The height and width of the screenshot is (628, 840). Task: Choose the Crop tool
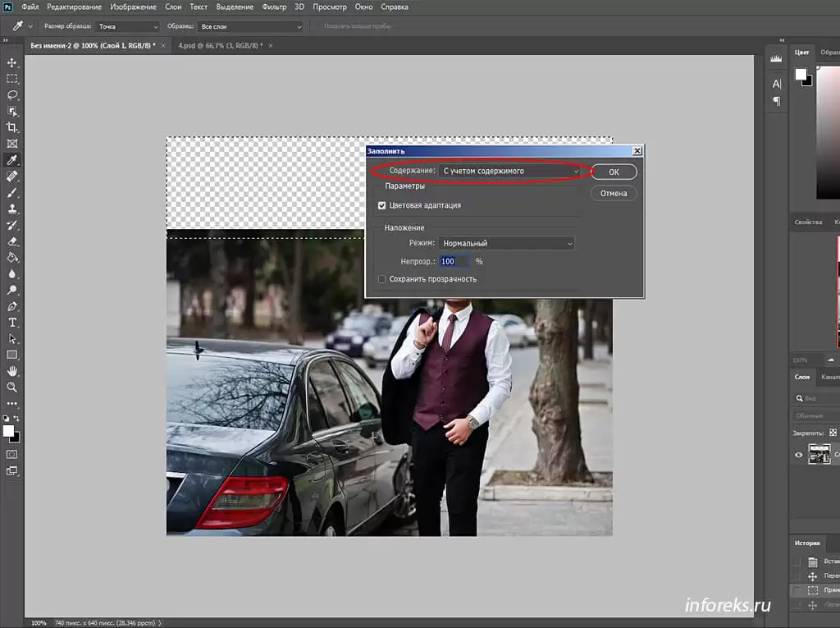pyautogui.click(x=12, y=127)
